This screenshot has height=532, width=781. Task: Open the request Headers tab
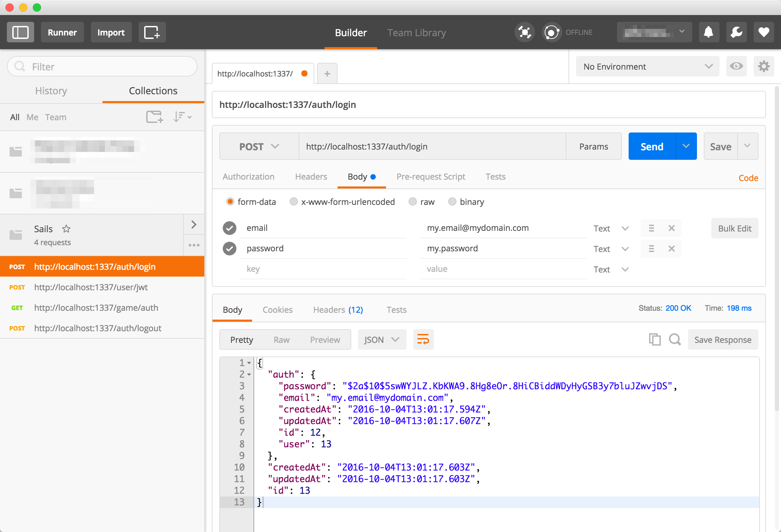[311, 177]
